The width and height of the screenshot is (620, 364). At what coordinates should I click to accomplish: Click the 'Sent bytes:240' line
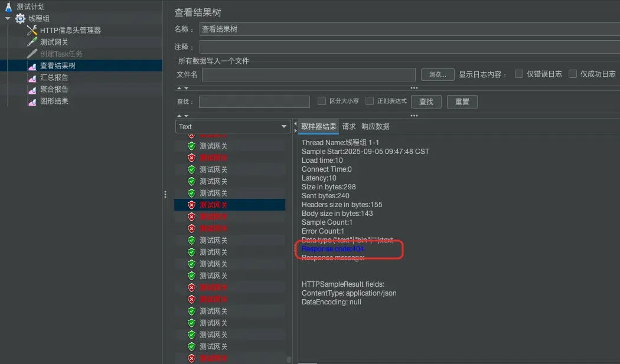tap(325, 196)
